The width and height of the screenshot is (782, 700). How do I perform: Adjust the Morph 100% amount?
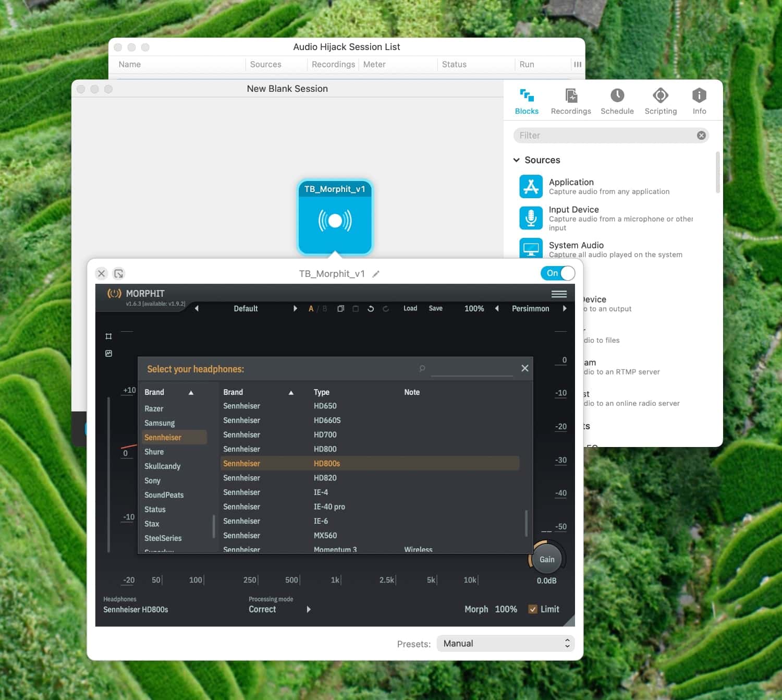coord(506,609)
